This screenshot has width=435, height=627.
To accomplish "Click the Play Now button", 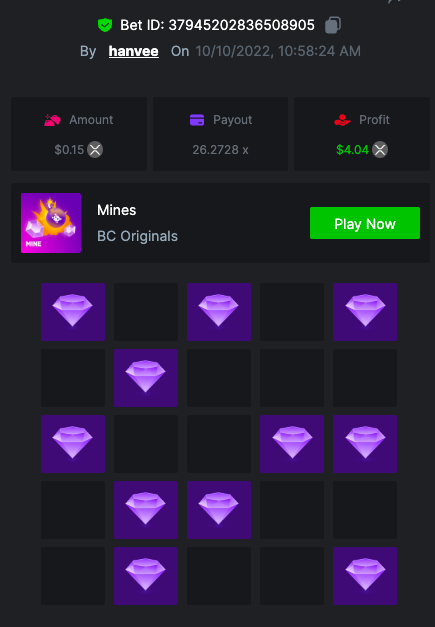I will pyautogui.click(x=365, y=223).
